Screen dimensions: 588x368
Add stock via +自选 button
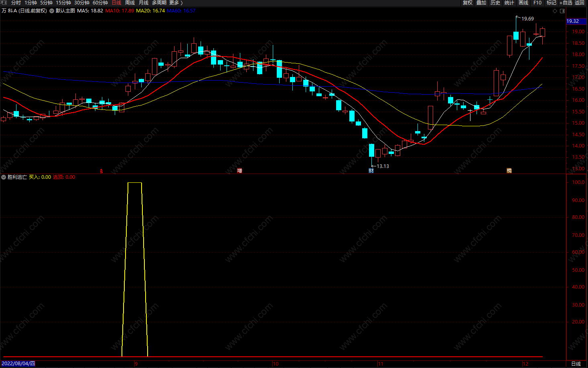(566, 2)
